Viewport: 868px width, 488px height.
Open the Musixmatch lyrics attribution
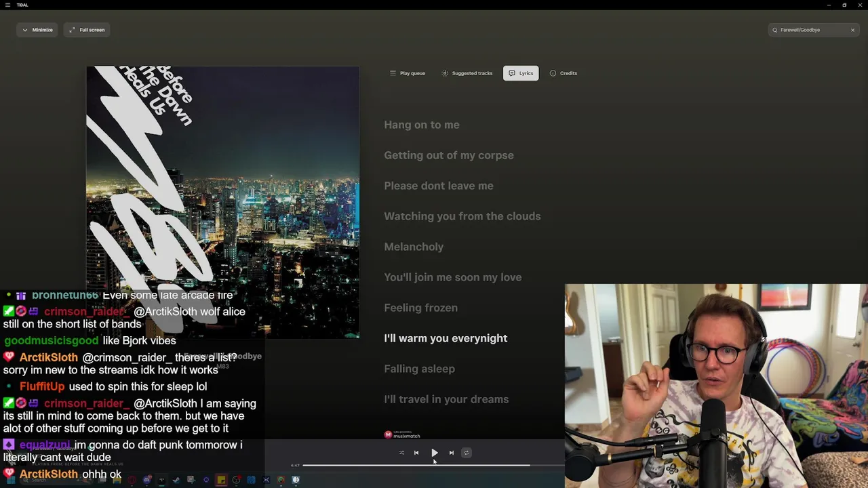pos(402,434)
